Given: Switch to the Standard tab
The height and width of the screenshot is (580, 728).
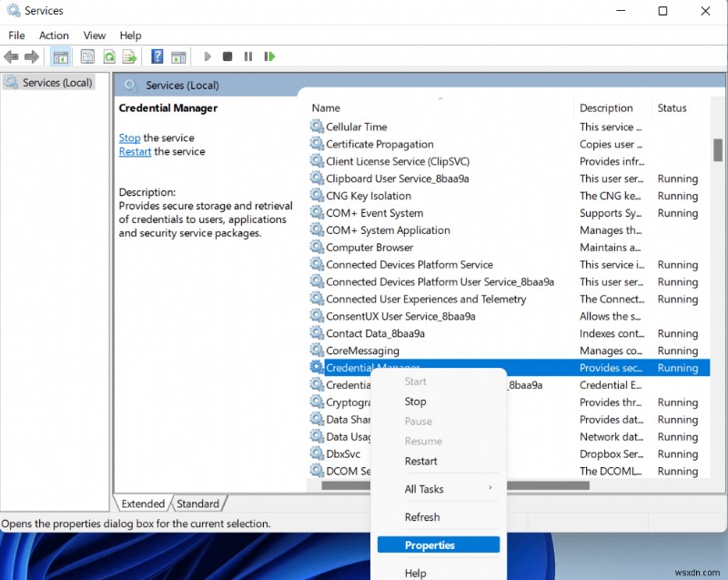Looking at the screenshot, I should 198,503.
